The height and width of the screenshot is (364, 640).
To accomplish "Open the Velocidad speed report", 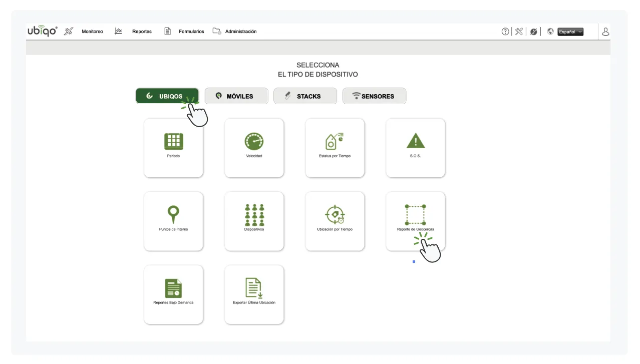I will (x=254, y=148).
